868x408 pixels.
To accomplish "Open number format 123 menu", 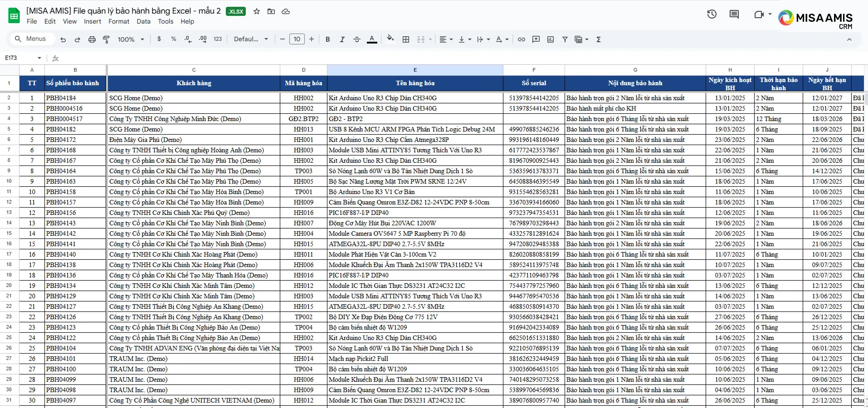I will coord(218,39).
